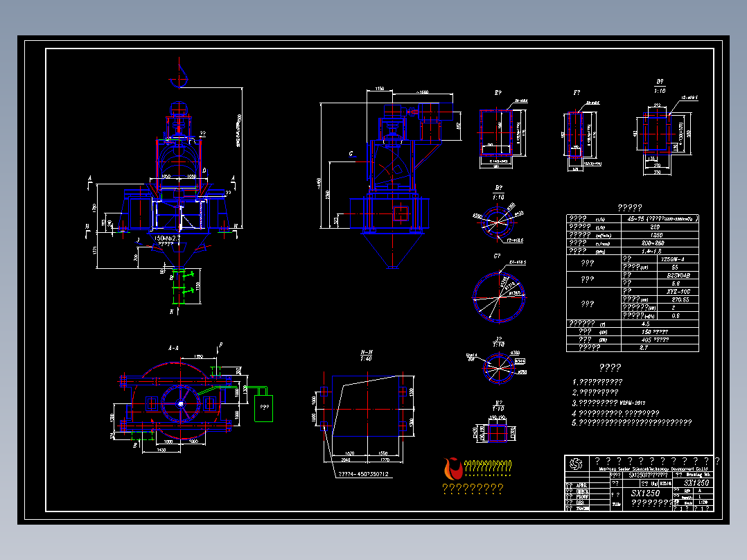Select the '1270' dimension in H-H view

click(385, 460)
